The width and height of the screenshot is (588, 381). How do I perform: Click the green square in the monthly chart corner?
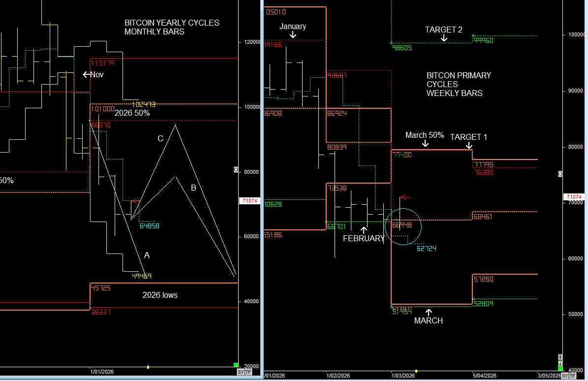pos(236,365)
